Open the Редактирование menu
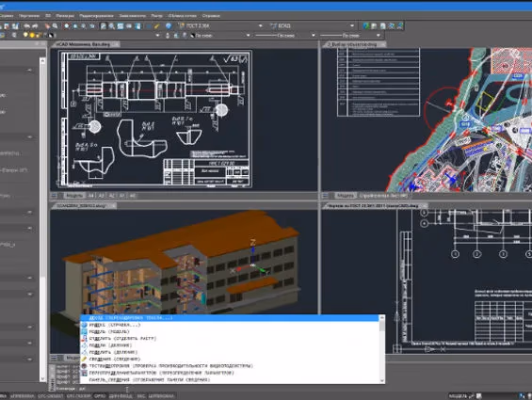The image size is (532, 400). pyautogui.click(x=96, y=16)
